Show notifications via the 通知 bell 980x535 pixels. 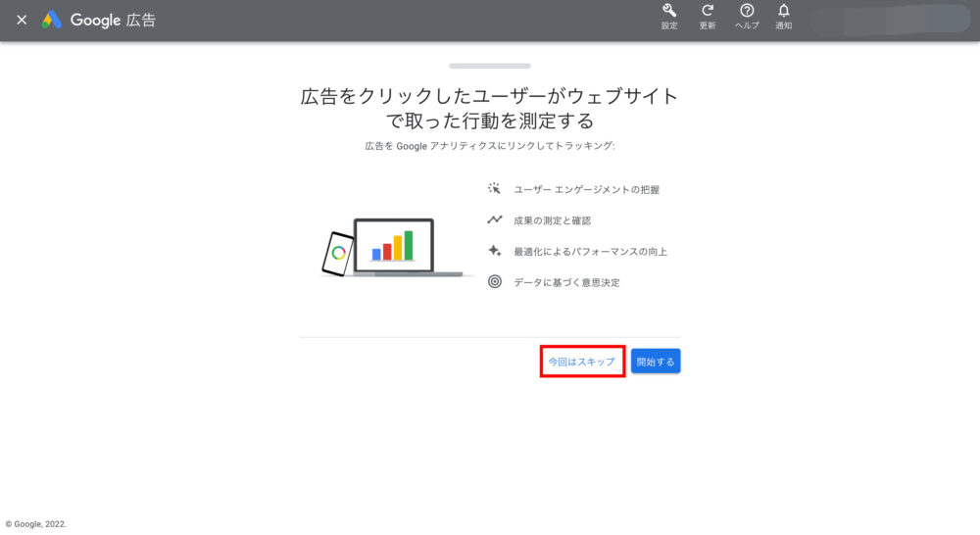[784, 12]
